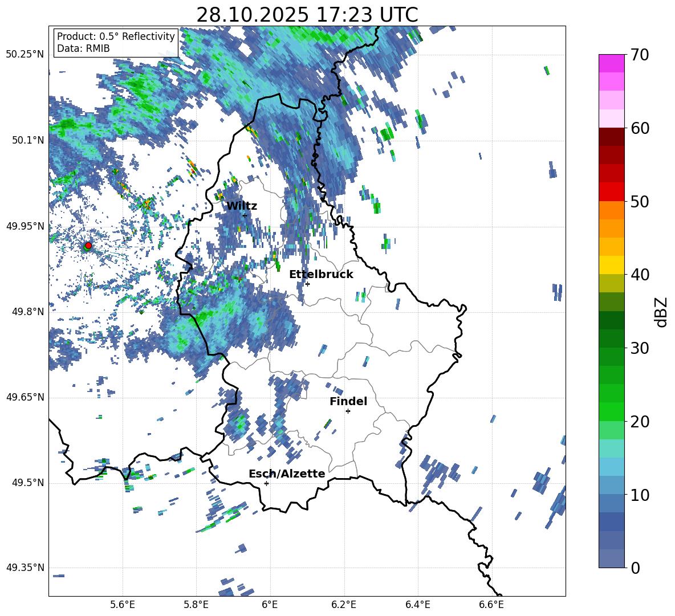Click the Ettelbruck city label

(x=321, y=275)
